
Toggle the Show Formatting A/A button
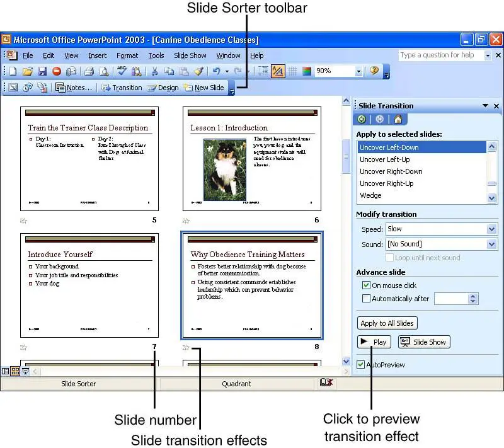(x=278, y=71)
